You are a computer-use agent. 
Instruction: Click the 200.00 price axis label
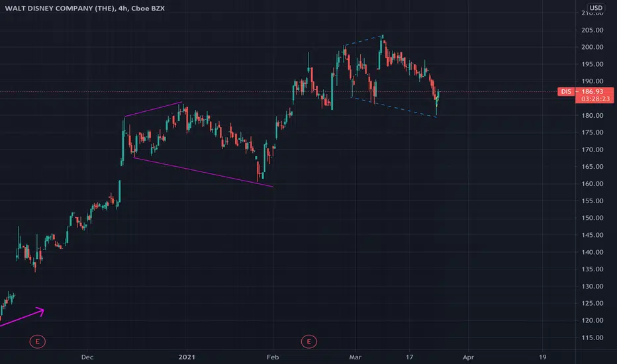[593, 47]
